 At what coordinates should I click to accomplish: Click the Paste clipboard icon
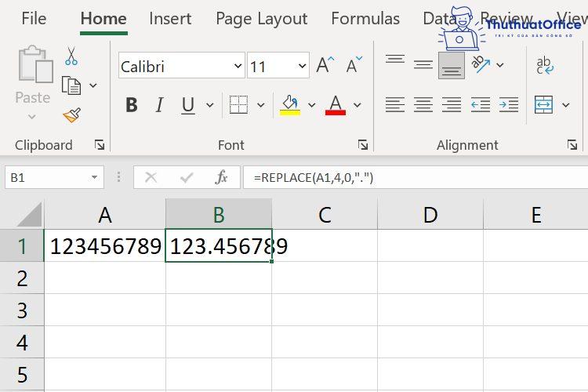pos(35,64)
